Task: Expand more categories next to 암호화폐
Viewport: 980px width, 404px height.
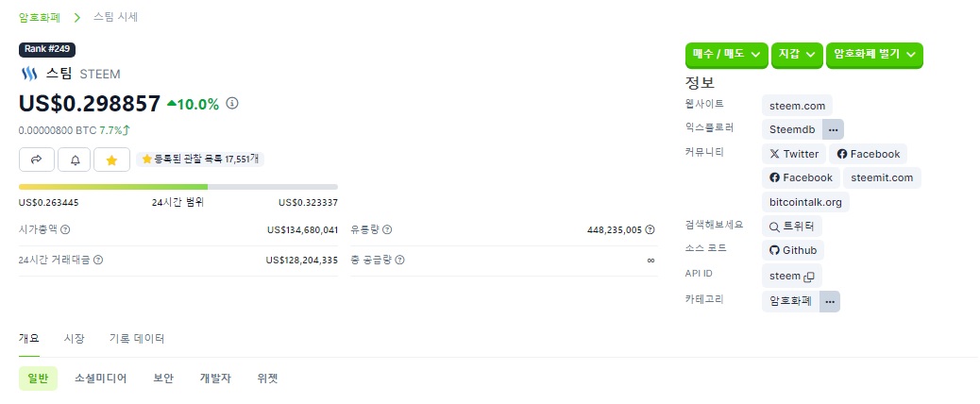Action: tap(829, 301)
